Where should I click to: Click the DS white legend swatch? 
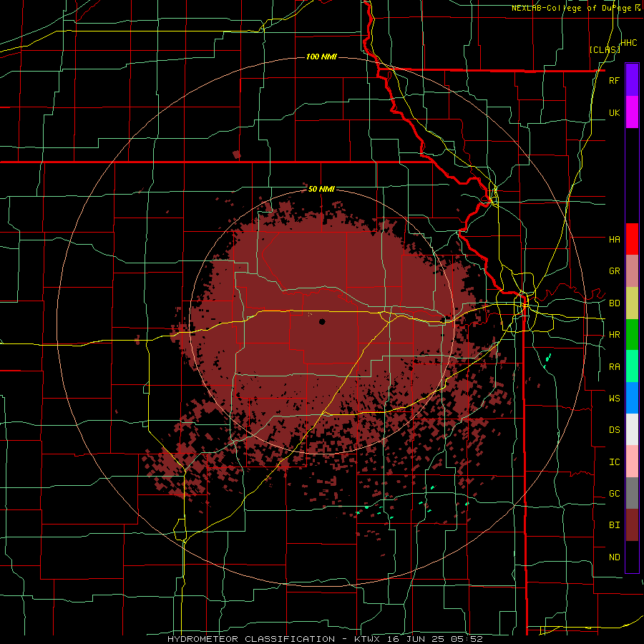pyautogui.click(x=632, y=429)
